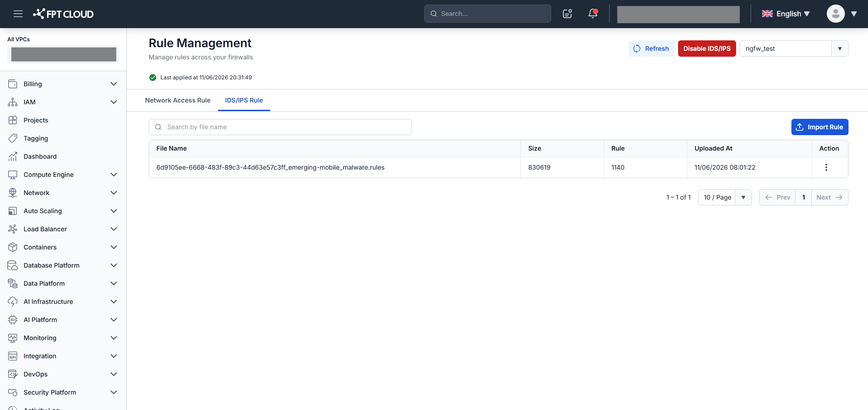Screen dimensions: 868x410
Task: Click the Network globe icon
Action: pos(13,193)
